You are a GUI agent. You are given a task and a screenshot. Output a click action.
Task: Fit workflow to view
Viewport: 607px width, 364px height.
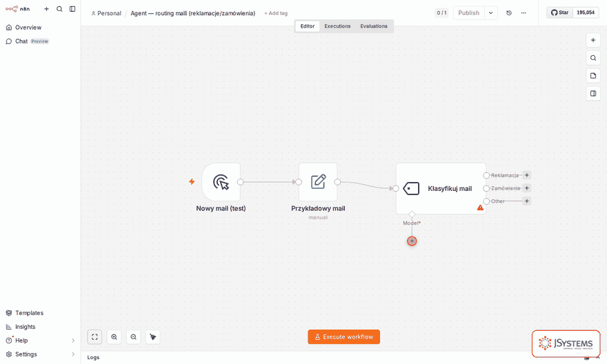(x=94, y=337)
